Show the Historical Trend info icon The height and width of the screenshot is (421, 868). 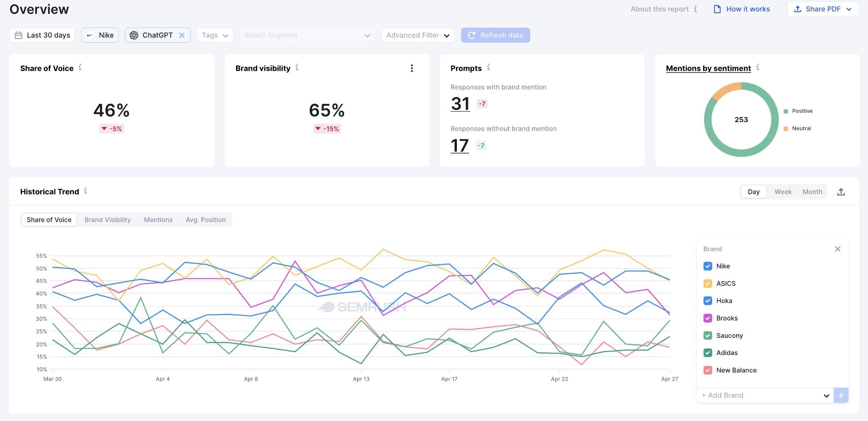86,191
